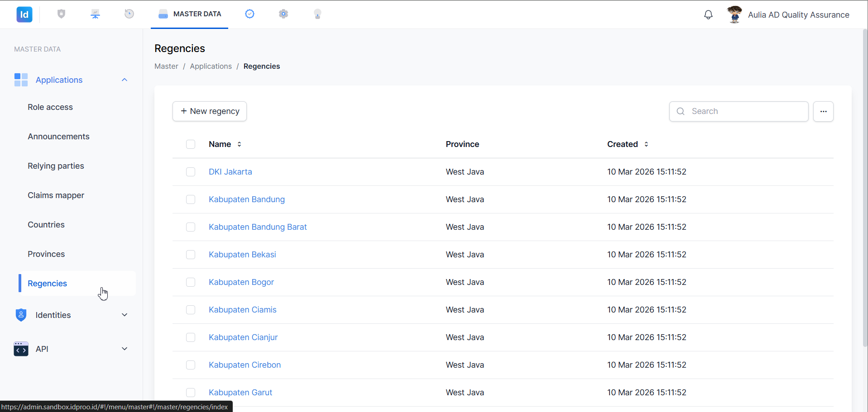Sort by Name column arrows

coord(239,144)
